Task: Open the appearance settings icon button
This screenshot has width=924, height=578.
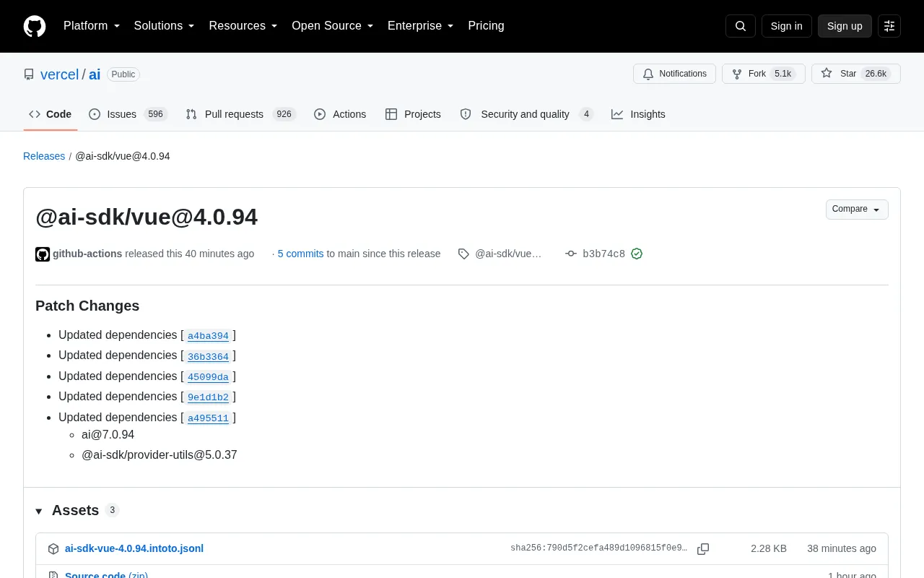Action: coord(889,26)
